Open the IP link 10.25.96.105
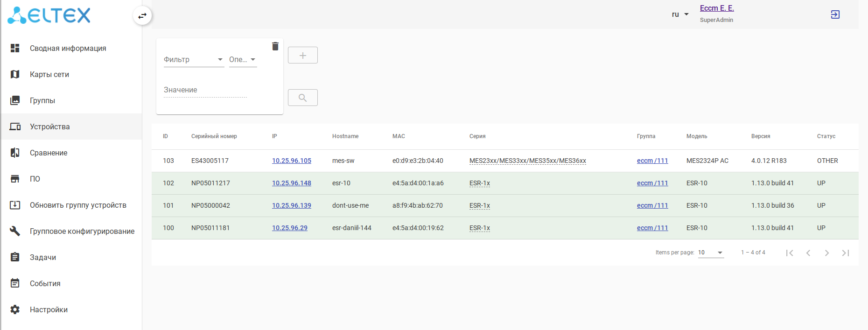Viewport: 868px width, 330px height. tap(291, 161)
